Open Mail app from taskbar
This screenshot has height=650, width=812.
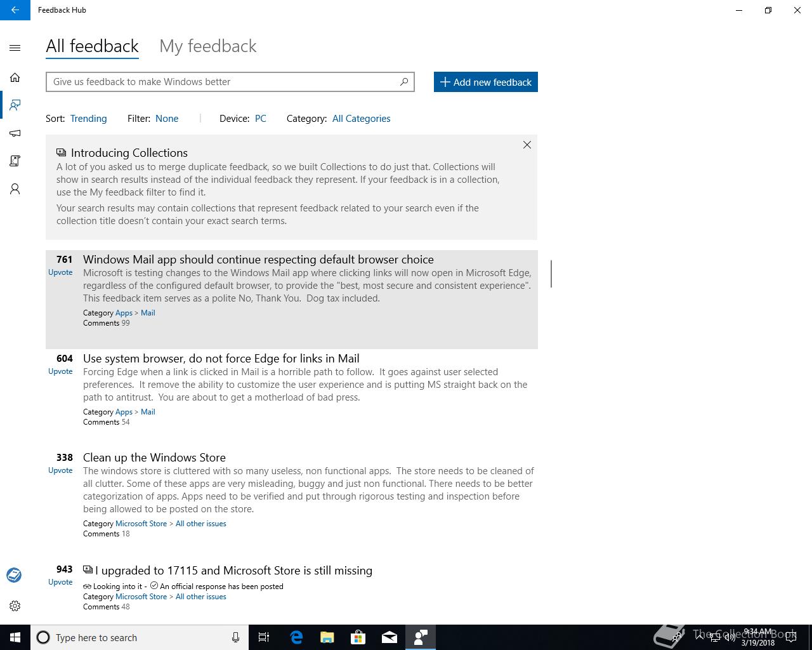[389, 637]
